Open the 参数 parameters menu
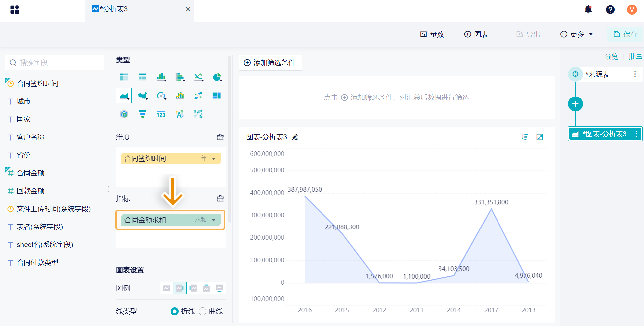The width and height of the screenshot is (644, 326). 432,34
